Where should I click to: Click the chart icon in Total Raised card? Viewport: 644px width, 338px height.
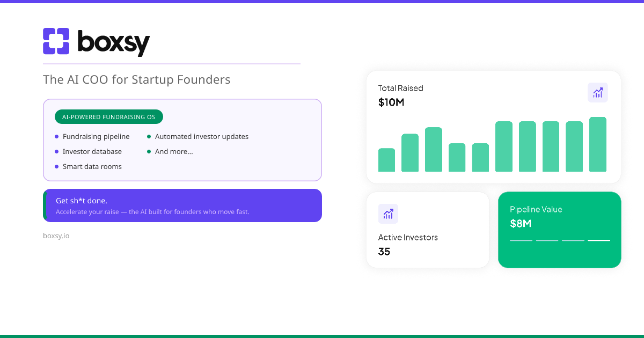click(x=598, y=93)
